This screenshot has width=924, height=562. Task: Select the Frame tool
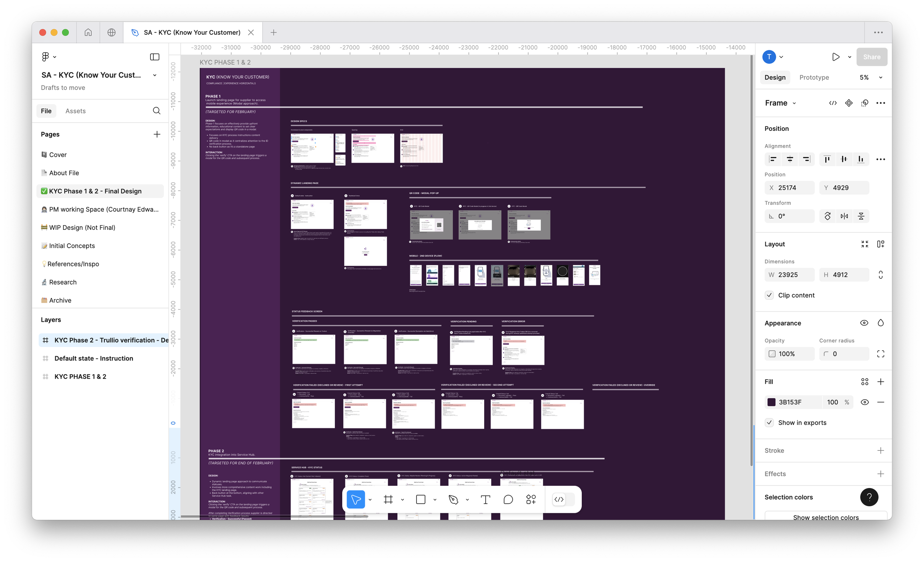click(x=388, y=500)
